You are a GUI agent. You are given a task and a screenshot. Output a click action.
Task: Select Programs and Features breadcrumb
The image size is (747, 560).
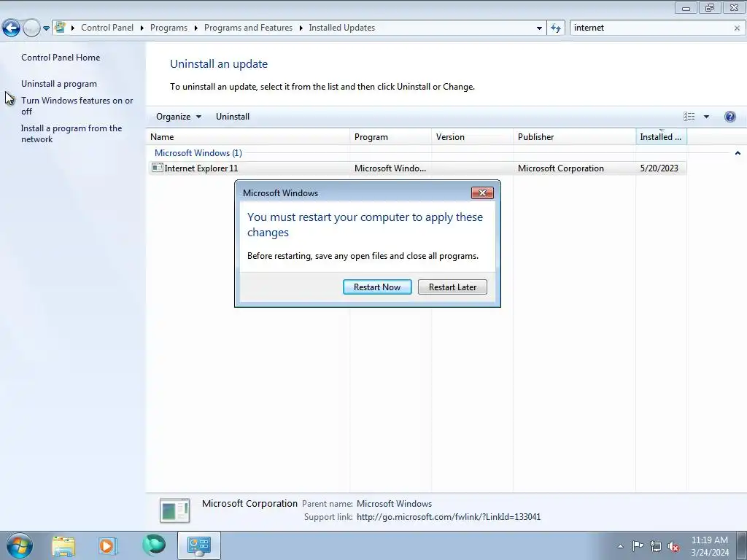[x=248, y=28]
